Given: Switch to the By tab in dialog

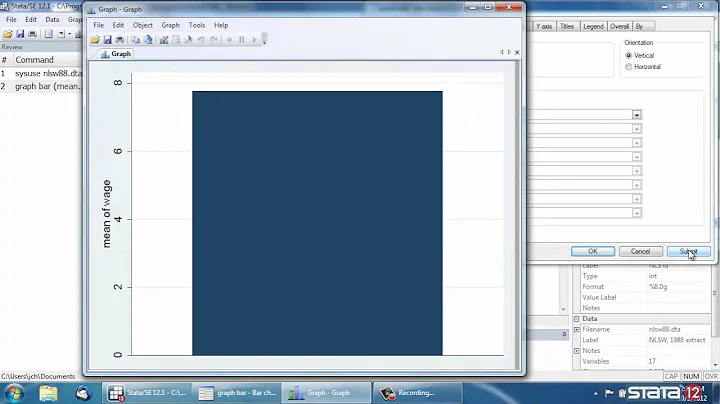Looking at the screenshot, I should [639, 27].
